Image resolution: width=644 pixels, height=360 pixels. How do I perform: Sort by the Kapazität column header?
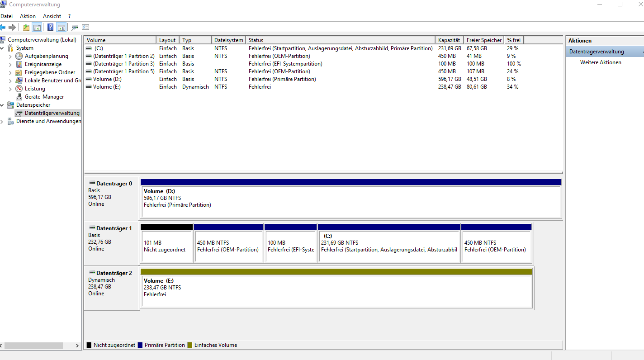450,40
